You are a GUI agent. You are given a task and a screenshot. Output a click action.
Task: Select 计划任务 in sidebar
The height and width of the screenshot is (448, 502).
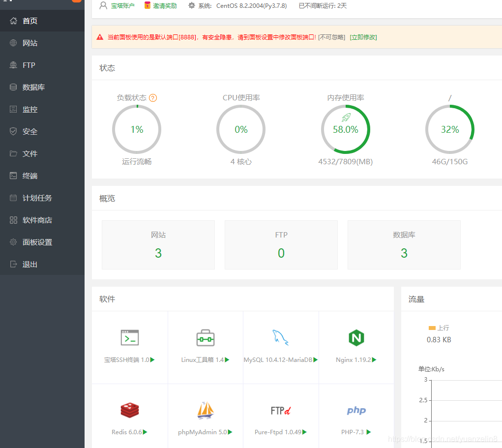42,198
